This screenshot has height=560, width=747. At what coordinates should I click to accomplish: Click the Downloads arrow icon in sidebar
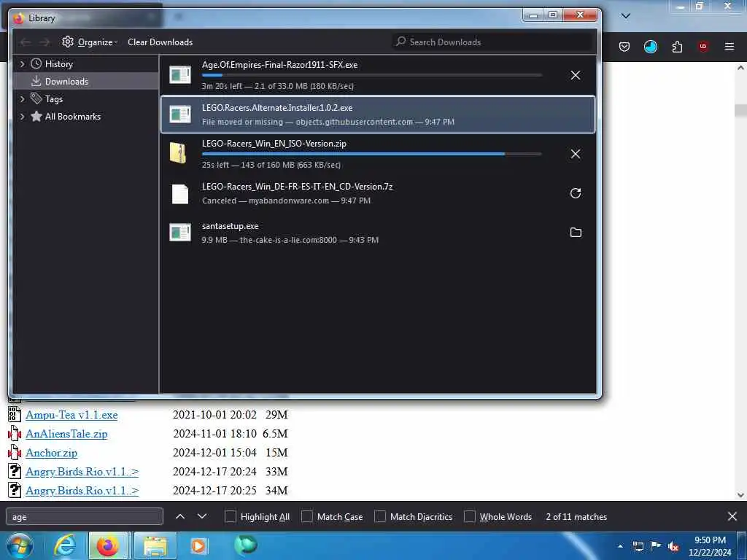36,81
